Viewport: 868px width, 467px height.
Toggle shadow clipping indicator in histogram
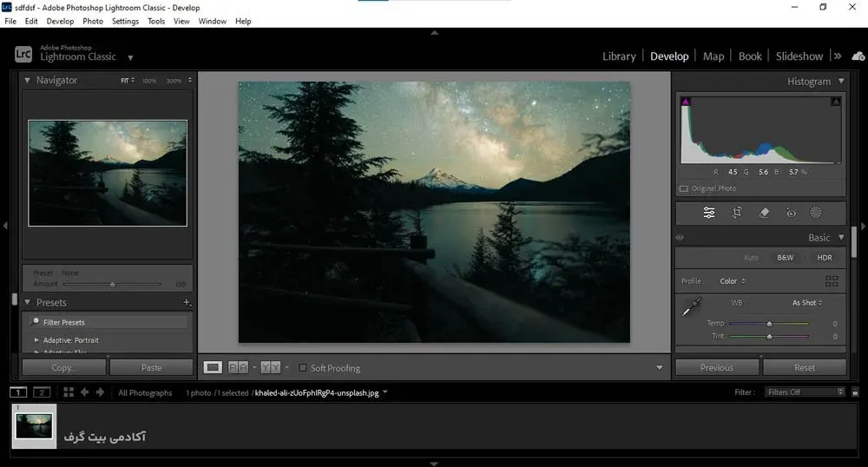click(x=686, y=102)
